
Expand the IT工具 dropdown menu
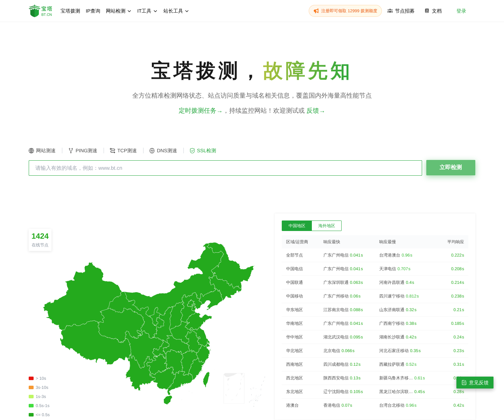pos(147,11)
